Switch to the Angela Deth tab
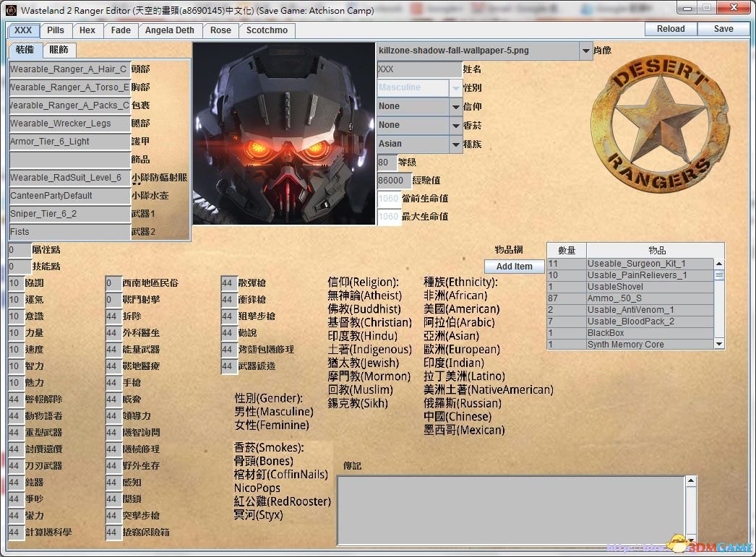Viewport: 756px width, 557px height. point(170,30)
